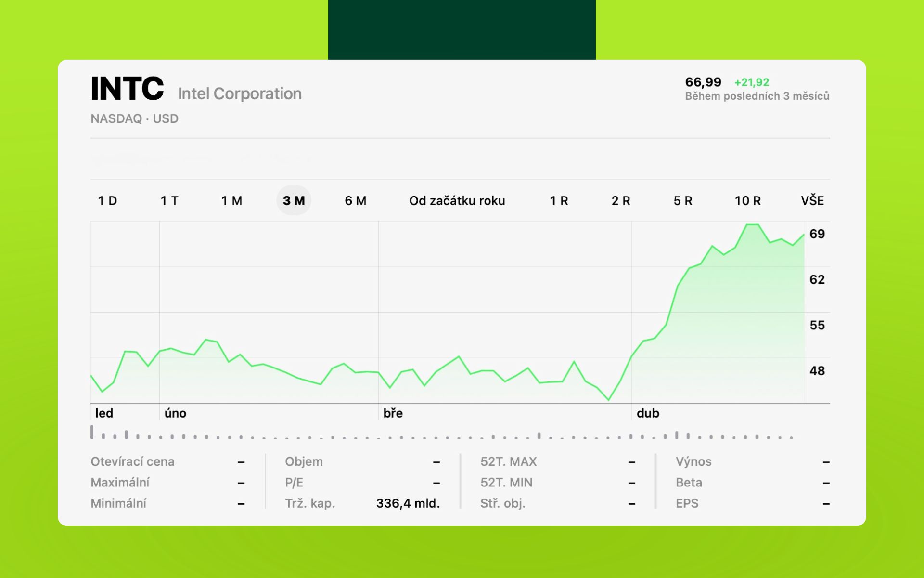Display the 5 R price history
Screen dimensions: 924x578
(682, 201)
